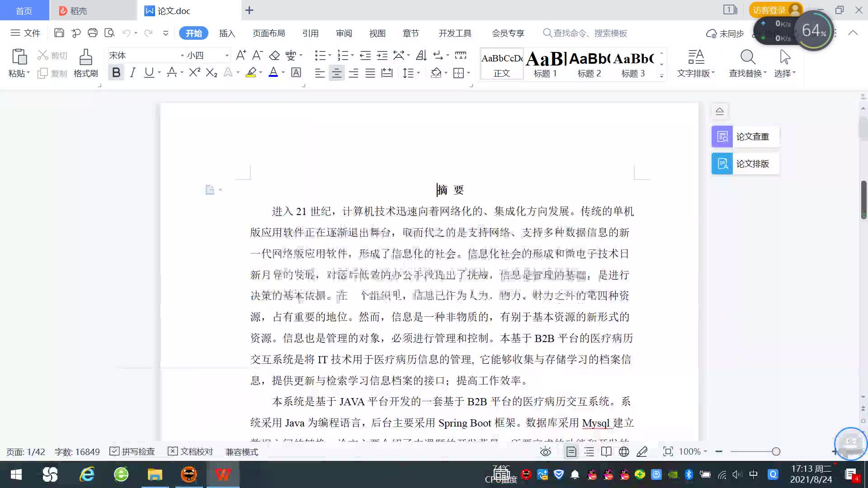Expand the styles gallery more arrow

(x=661, y=76)
